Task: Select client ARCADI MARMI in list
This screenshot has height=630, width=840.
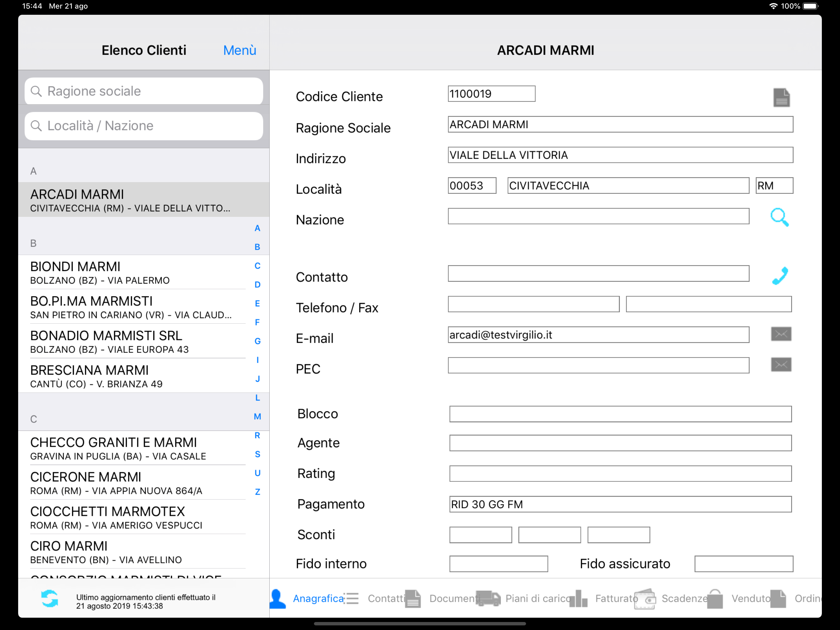Action: click(144, 200)
